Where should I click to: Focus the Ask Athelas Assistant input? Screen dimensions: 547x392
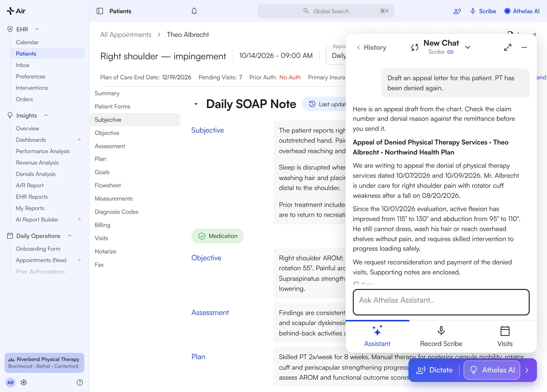click(x=441, y=302)
